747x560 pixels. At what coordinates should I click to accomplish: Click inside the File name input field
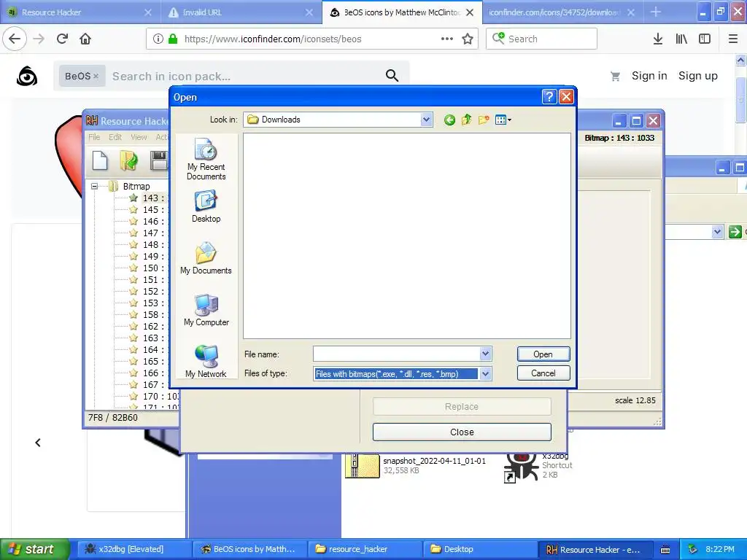point(396,354)
